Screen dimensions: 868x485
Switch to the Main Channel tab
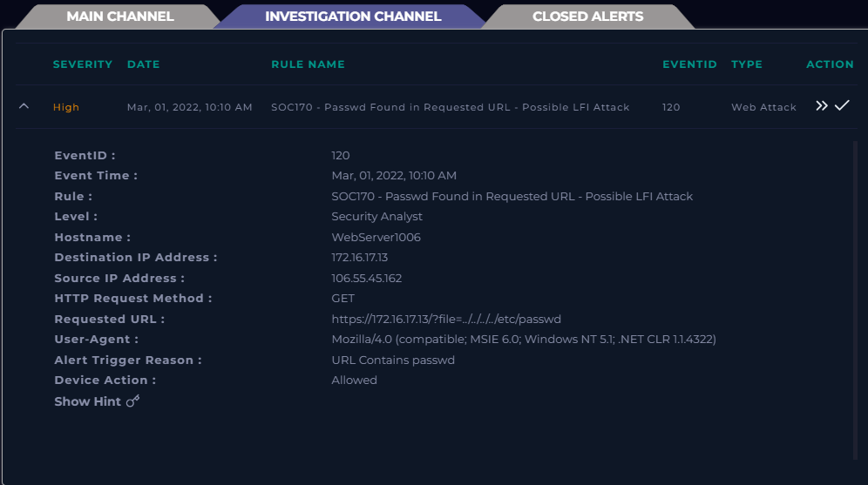120,16
